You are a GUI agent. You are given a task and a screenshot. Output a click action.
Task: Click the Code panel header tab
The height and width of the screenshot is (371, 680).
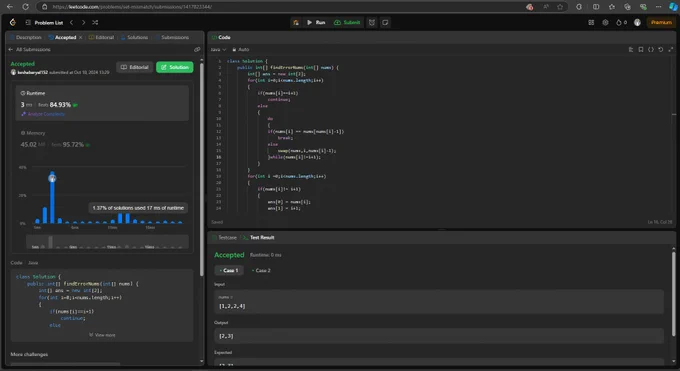pos(221,37)
